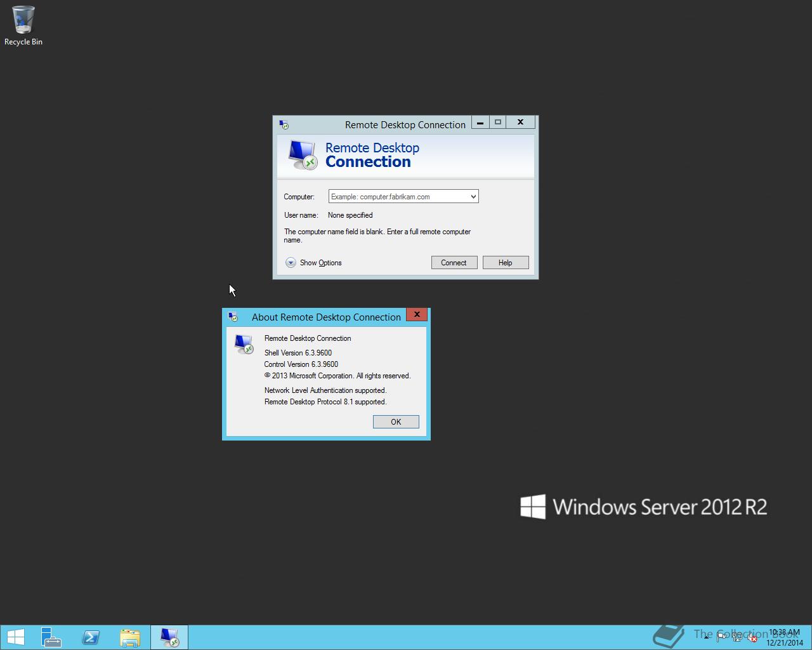Open the Computer name dropdown list
812x650 pixels.
pos(473,196)
